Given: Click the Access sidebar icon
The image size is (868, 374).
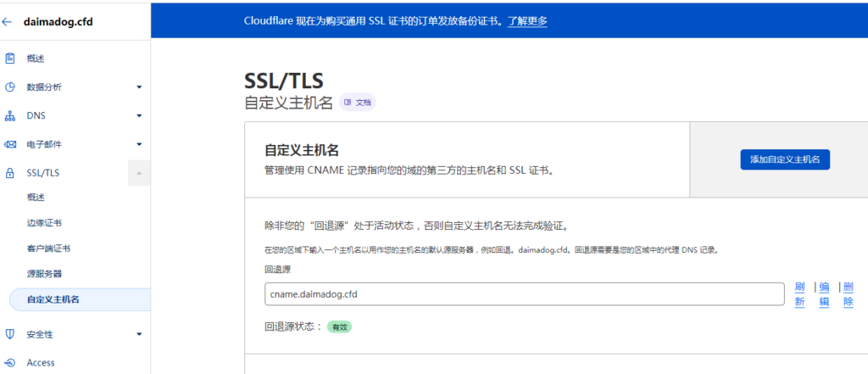Looking at the screenshot, I should coord(9,362).
